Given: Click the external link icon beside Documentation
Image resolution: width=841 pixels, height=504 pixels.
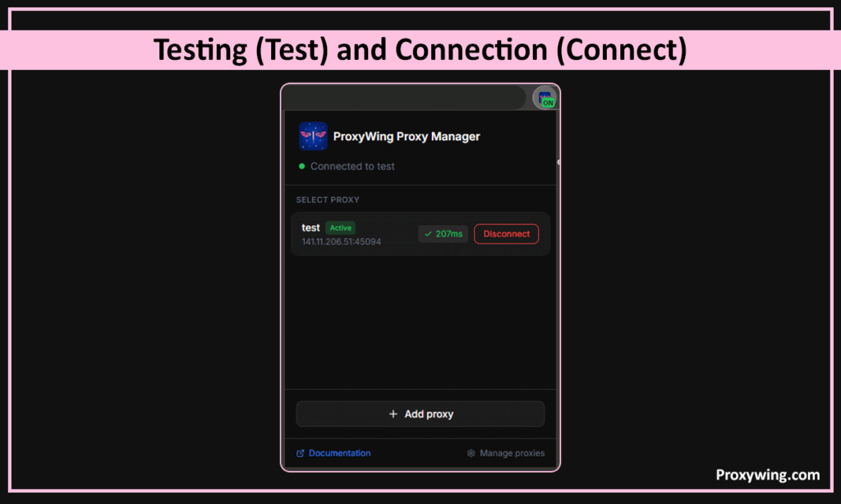Looking at the screenshot, I should click(301, 453).
